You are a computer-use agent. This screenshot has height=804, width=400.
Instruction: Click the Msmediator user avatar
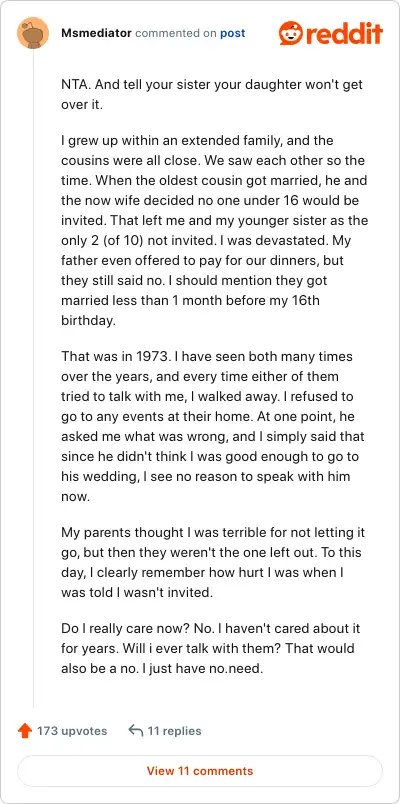click(33, 33)
